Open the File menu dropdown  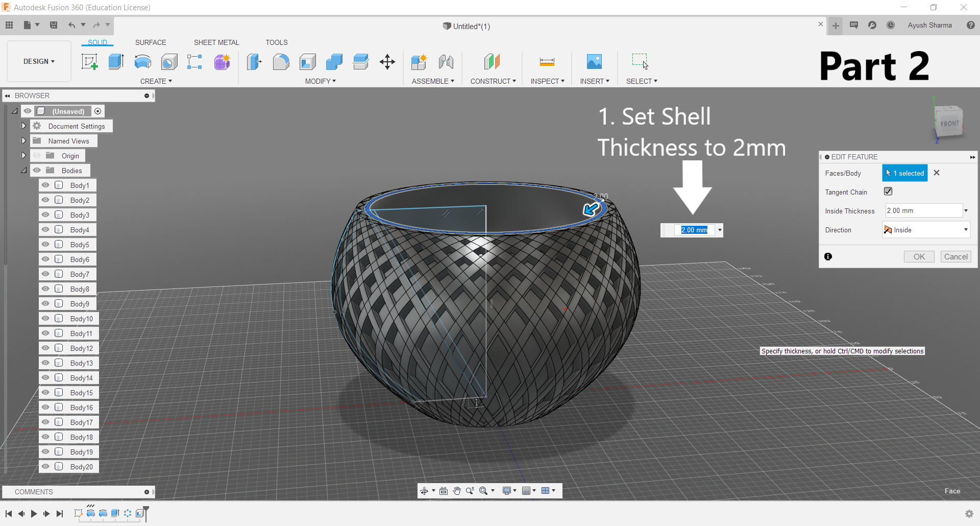32,25
